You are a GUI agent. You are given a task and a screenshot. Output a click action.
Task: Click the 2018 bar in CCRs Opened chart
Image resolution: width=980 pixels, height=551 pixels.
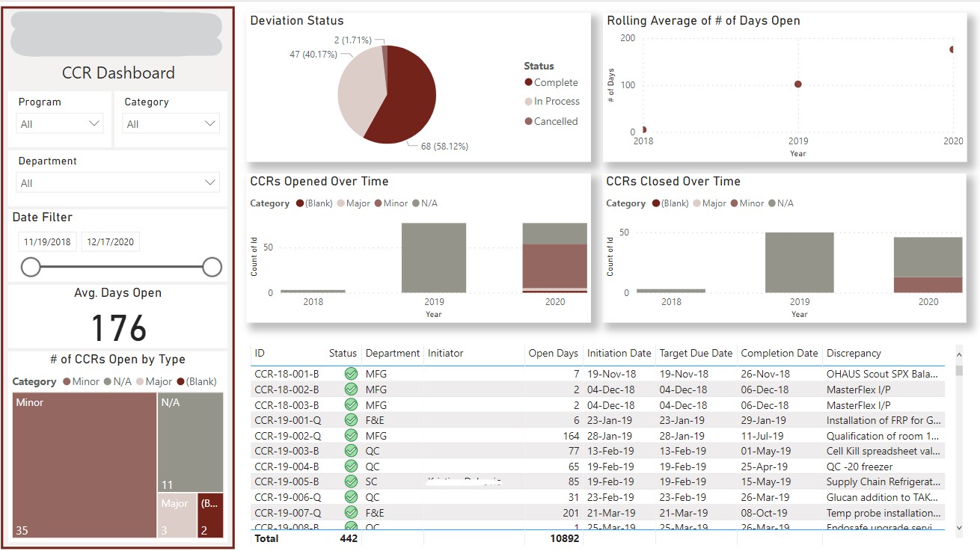pyautogui.click(x=313, y=291)
